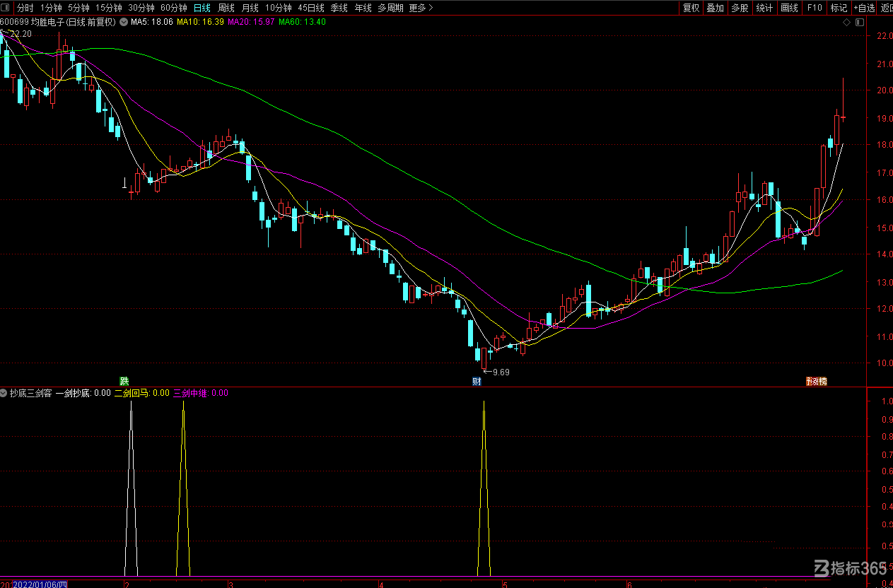The width and height of the screenshot is (893, 588).
Task: Click the 20.00 price axis label
Action: coord(885,90)
